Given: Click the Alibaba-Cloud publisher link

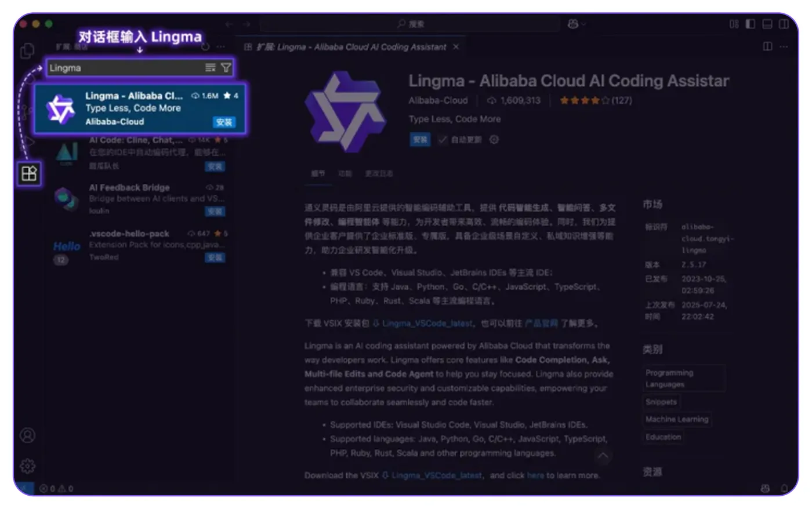Looking at the screenshot, I should (x=438, y=100).
